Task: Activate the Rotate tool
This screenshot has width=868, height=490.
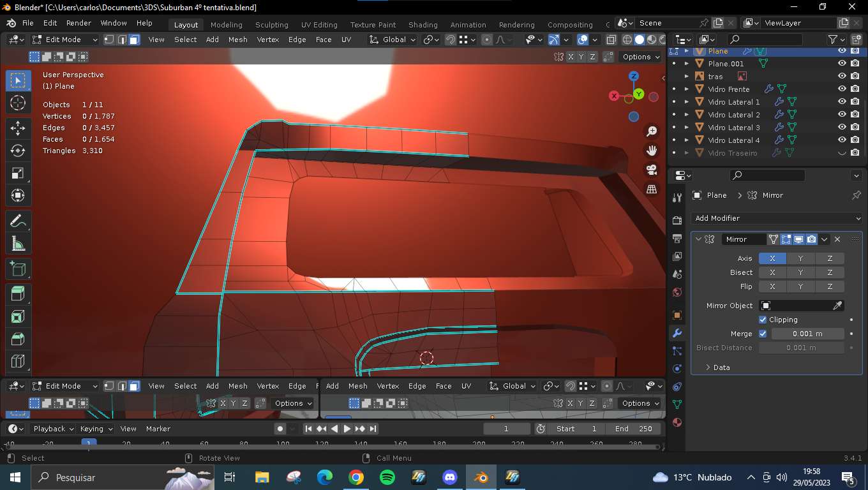Action: pos(18,151)
